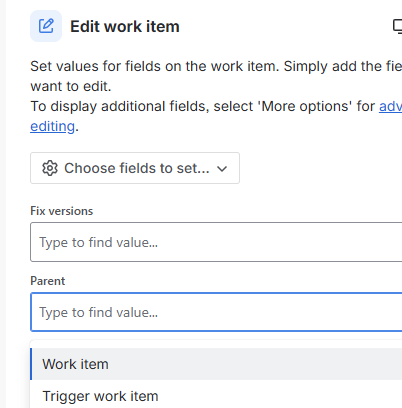The image size is (402, 408).
Task: Follow the underlined editing link
Action: [52, 126]
